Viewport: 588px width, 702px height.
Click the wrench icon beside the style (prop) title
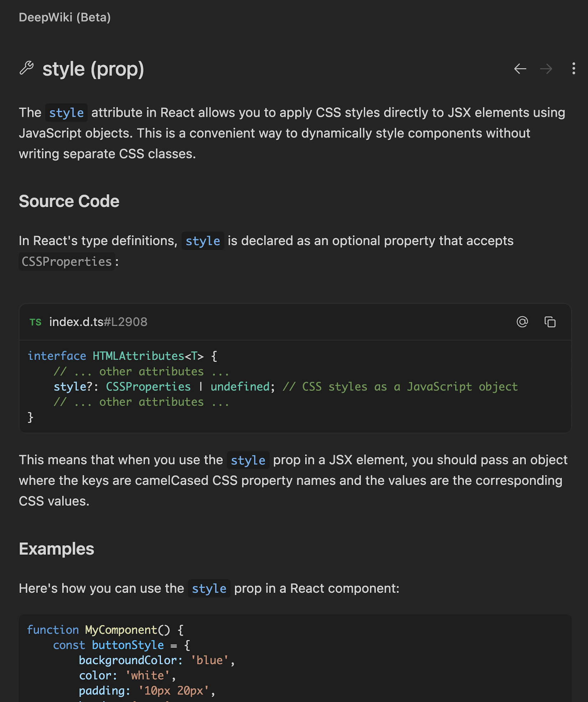(27, 69)
